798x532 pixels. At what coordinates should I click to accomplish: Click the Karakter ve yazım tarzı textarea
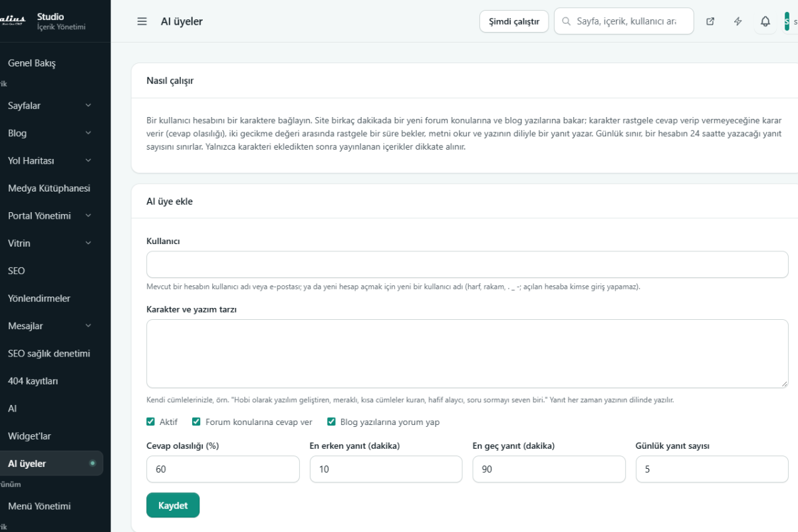tap(467, 354)
